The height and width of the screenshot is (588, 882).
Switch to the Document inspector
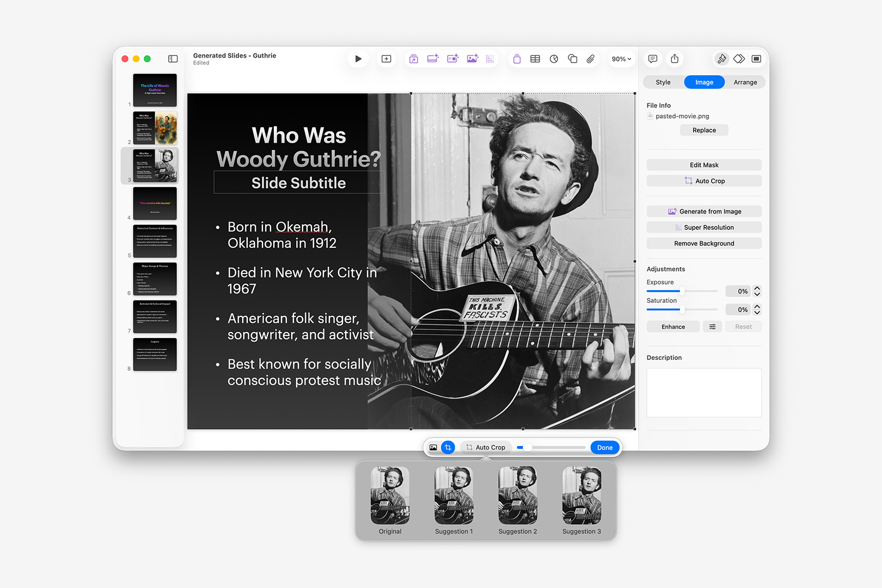coord(756,59)
